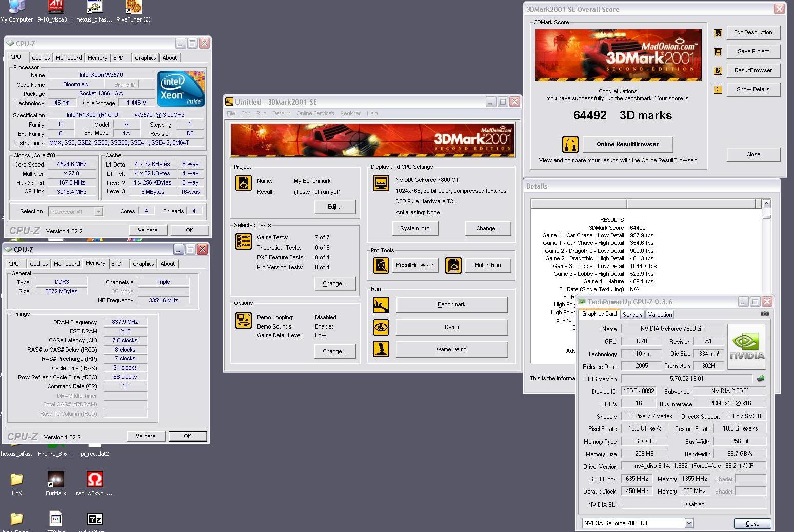Switch to Sensors tab in GPU-Z
This screenshot has width=794, height=532.
[x=632, y=315]
